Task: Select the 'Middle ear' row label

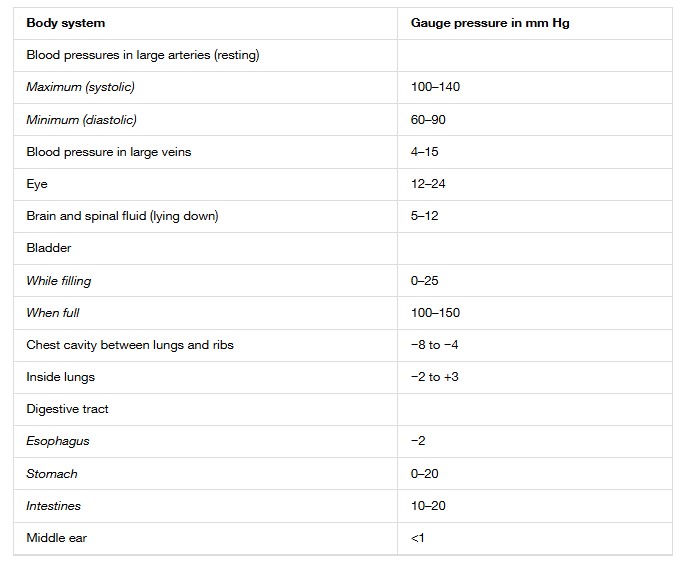Action: pos(57,538)
